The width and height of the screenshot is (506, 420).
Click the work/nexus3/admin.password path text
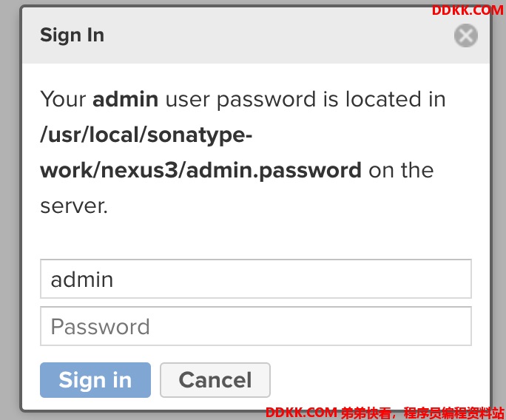tap(200, 170)
